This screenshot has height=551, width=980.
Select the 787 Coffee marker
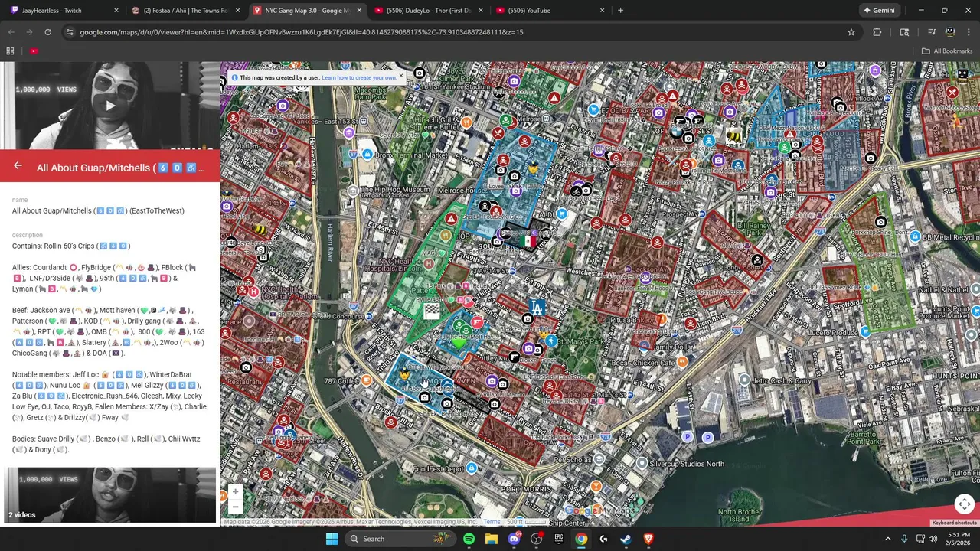(367, 380)
